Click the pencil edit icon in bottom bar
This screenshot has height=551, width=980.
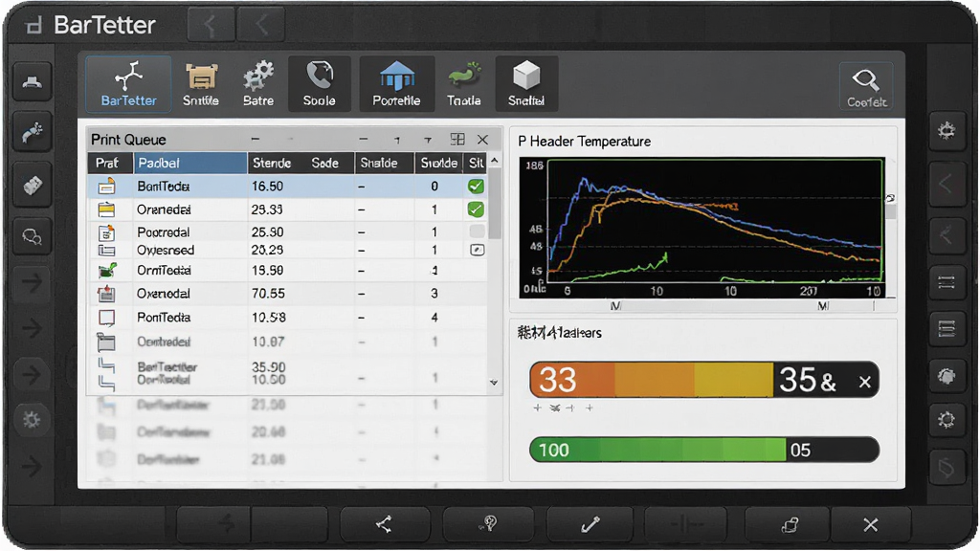click(590, 524)
